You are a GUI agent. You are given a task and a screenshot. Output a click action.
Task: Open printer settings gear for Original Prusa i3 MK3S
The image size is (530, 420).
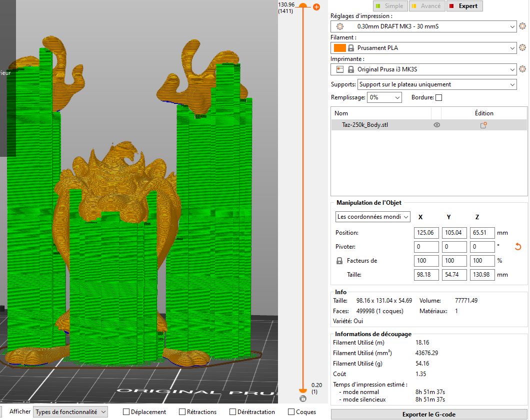coord(522,69)
